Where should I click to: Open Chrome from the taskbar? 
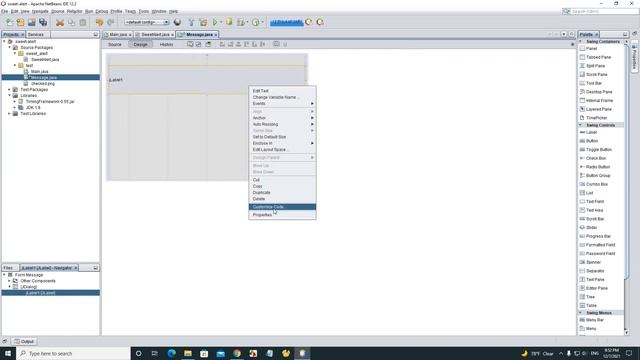(x=237, y=353)
